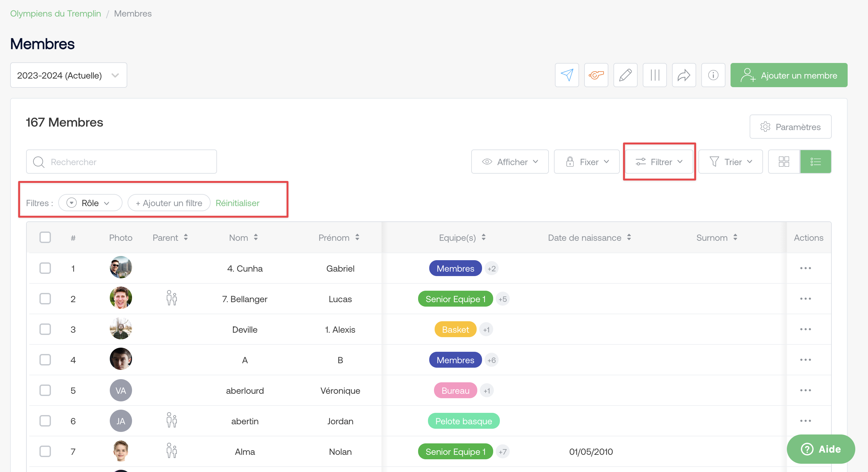This screenshot has height=472, width=868.
Task: Click + Ajouter un filtre button
Action: pos(169,203)
